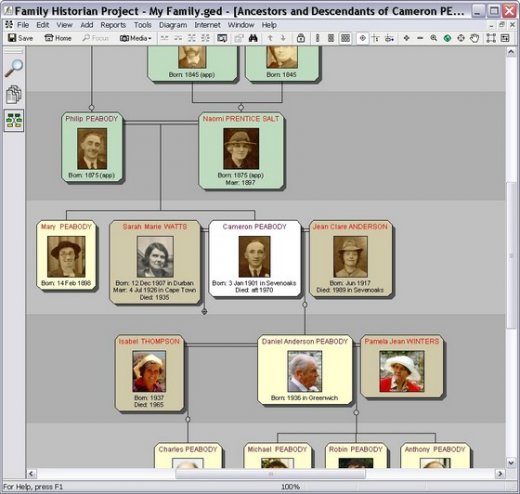Click family connector circle below Cameron PEABODY
Image resolution: width=520 pixels, height=494 pixels.
pos(305,304)
